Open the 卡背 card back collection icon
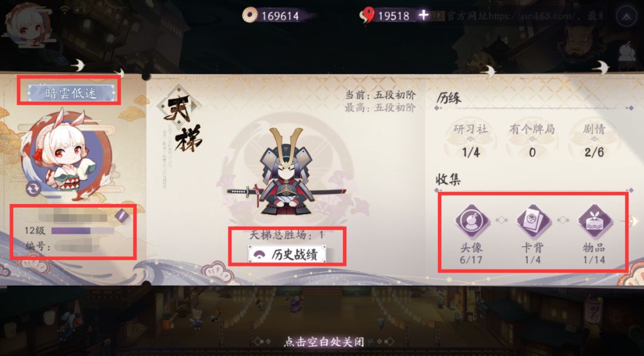The height and width of the screenshot is (356, 644). tap(532, 221)
